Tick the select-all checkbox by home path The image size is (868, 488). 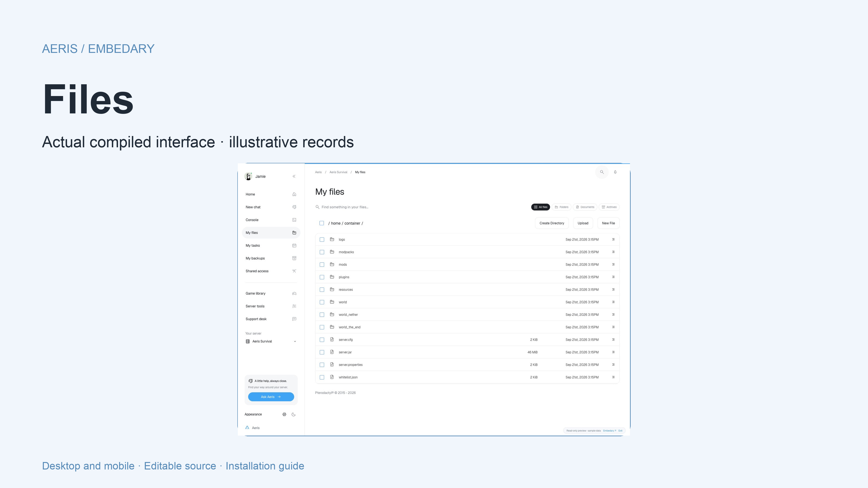[x=322, y=223]
